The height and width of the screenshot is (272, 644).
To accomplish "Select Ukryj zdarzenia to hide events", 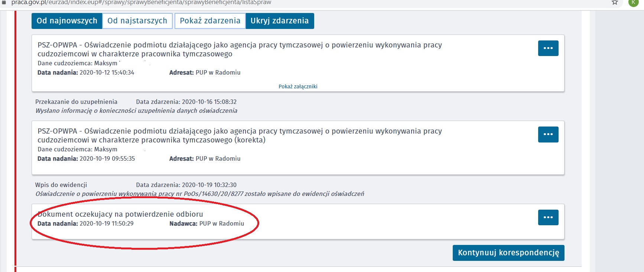I will (x=279, y=21).
